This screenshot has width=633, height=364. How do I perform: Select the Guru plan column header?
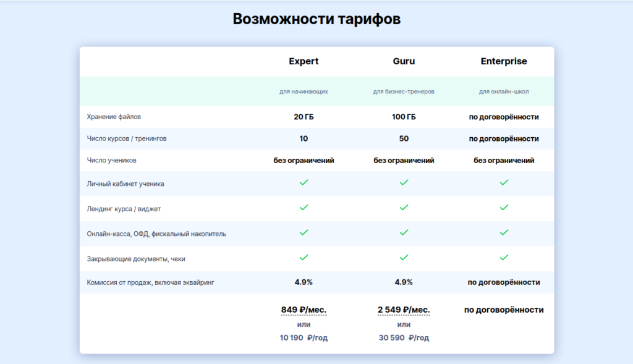(404, 61)
